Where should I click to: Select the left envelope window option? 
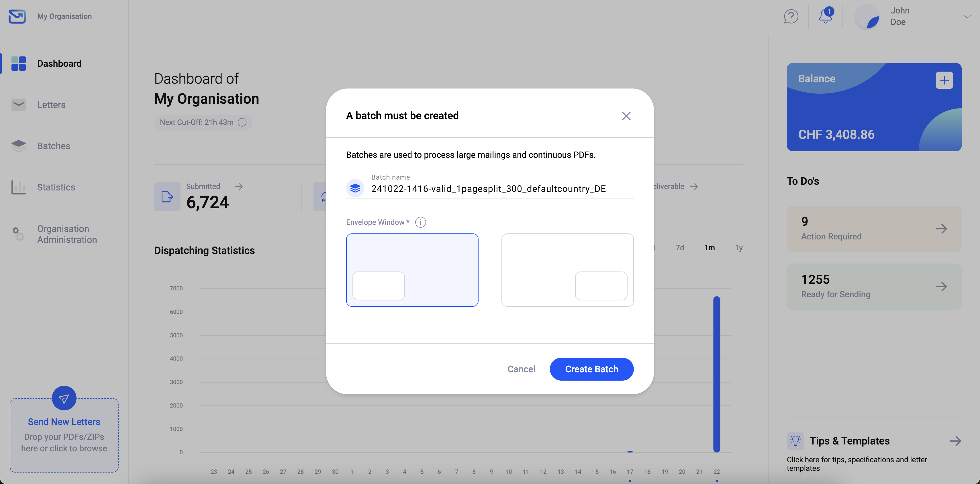[412, 270]
